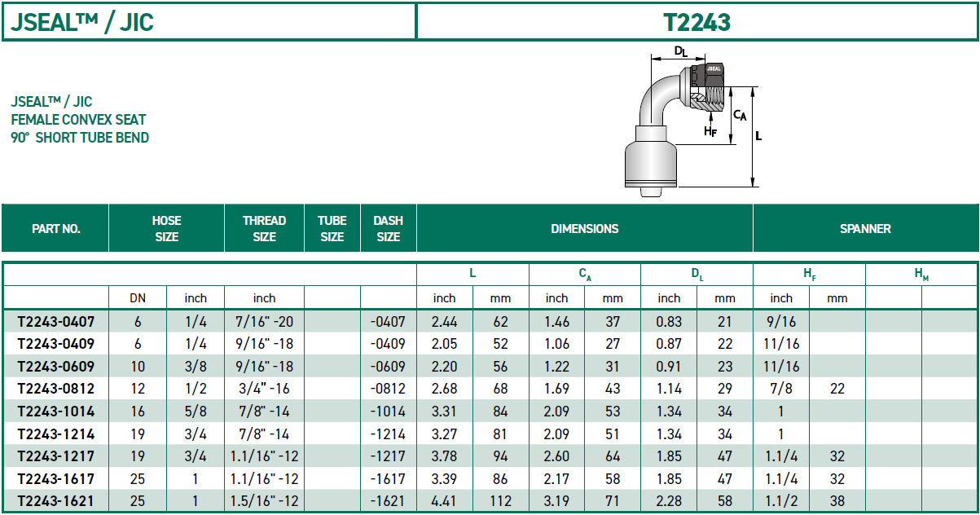
Task: Click thread size 7/16" -20
Action: click(264, 322)
